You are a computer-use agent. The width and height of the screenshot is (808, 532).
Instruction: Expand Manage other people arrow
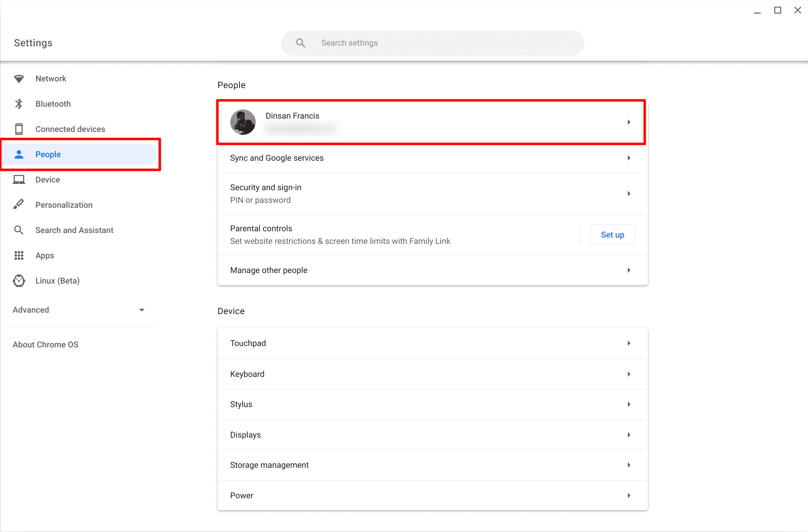[x=629, y=270]
